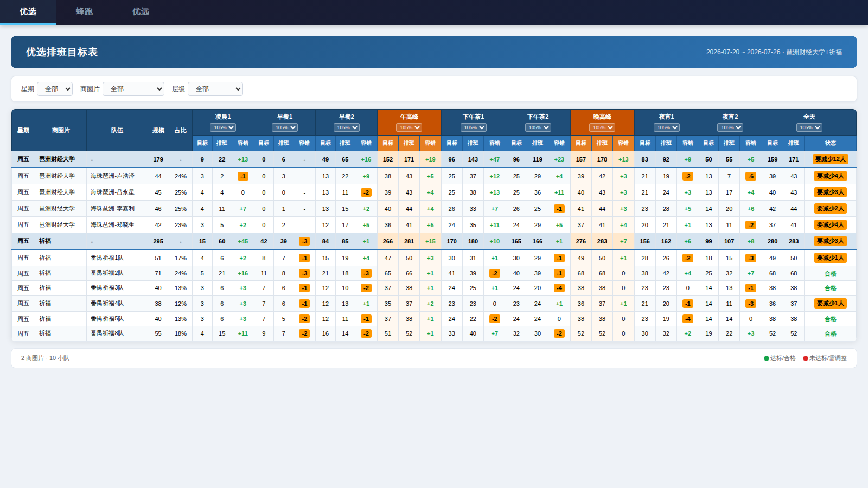Click 要减少1人 badge in 番禺祈福1队 row
868x488 pixels.
pyautogui.click(x=831, y=258)
